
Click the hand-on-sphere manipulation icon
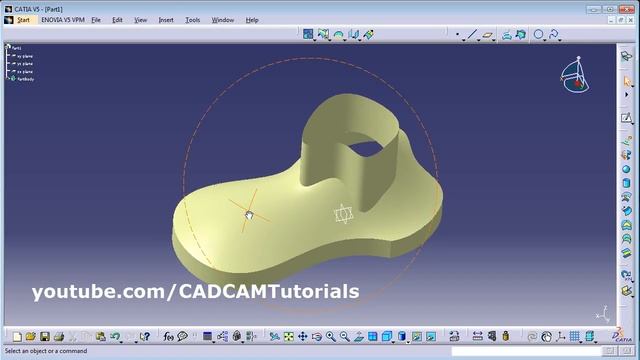pos(546,337)
